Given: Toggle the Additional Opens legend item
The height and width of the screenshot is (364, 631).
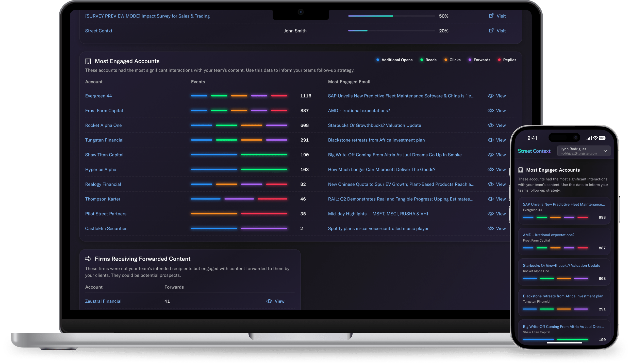Looking at the screenshot, I should (x=394, y=60).
